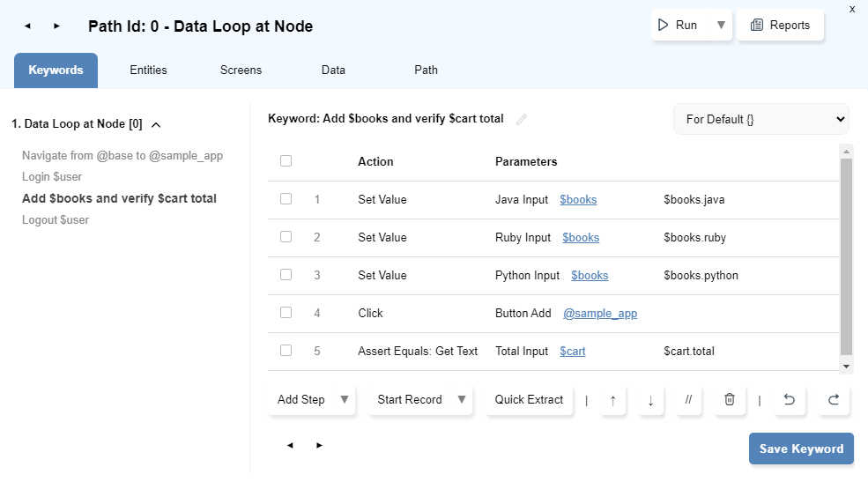
Task: Click the comment-out (//) step icon
Action: (x=688, y=400)
